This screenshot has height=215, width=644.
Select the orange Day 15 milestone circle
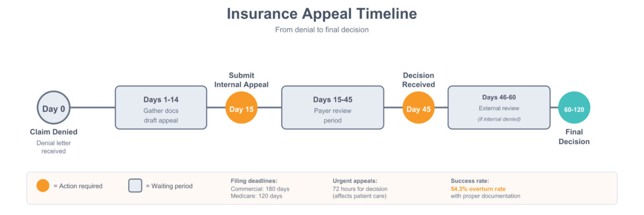[241, 108]
